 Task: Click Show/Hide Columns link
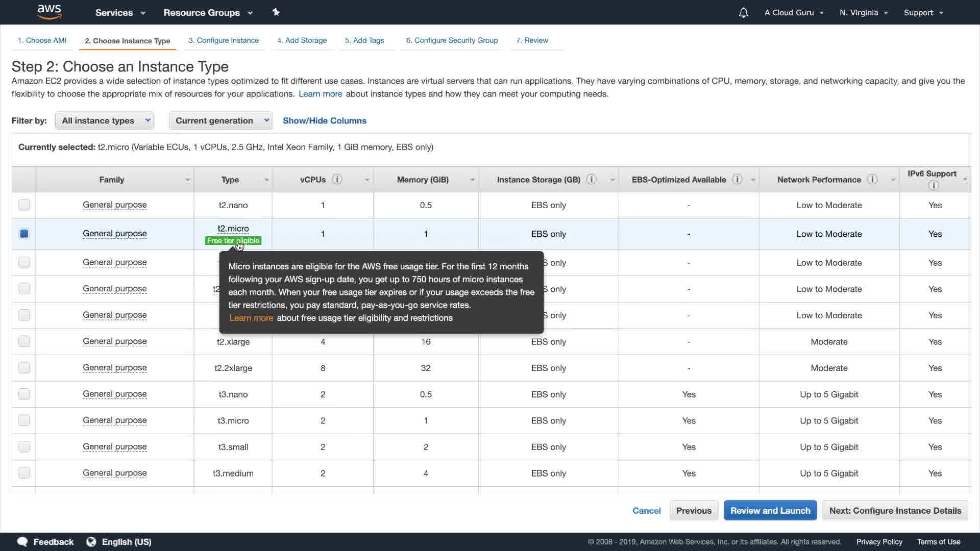pos(325,120)
